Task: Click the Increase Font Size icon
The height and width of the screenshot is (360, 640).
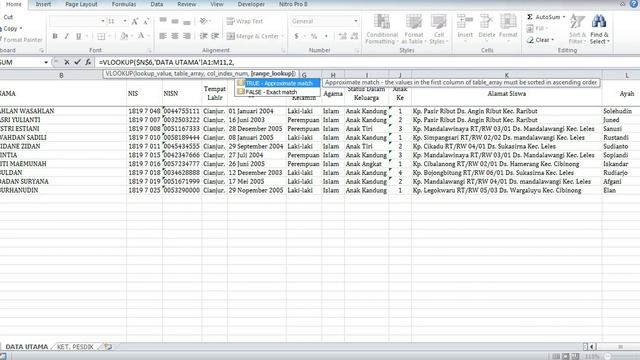Action: [x=135, y=21]
